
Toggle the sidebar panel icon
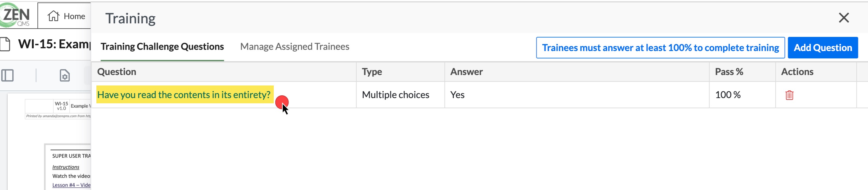point(7,75)
